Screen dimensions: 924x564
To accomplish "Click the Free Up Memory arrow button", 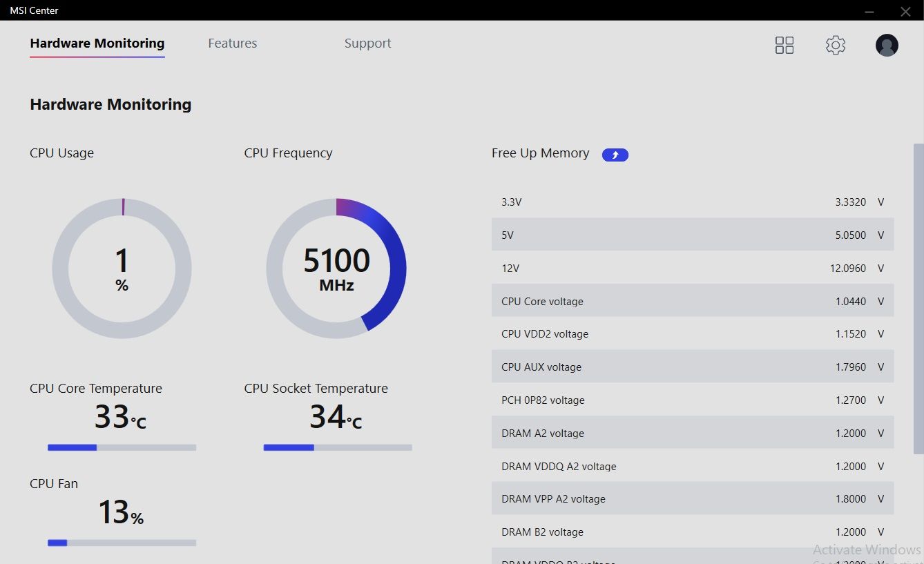I will tap(615, 155).
